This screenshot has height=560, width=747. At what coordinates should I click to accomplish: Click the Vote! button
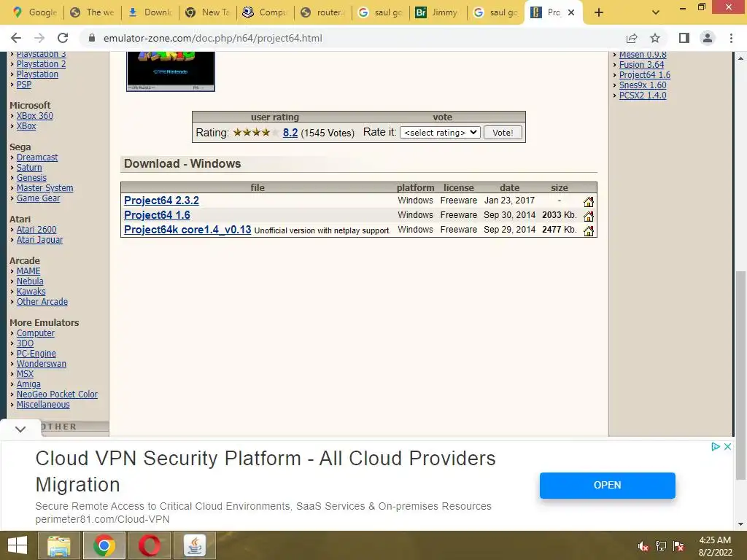503,133
